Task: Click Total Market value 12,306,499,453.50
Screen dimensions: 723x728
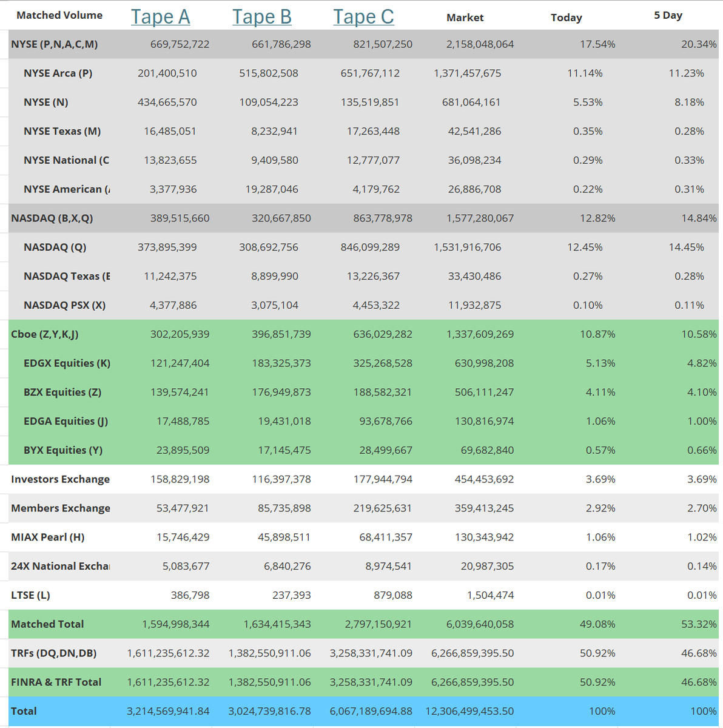Action: [470, 711]
